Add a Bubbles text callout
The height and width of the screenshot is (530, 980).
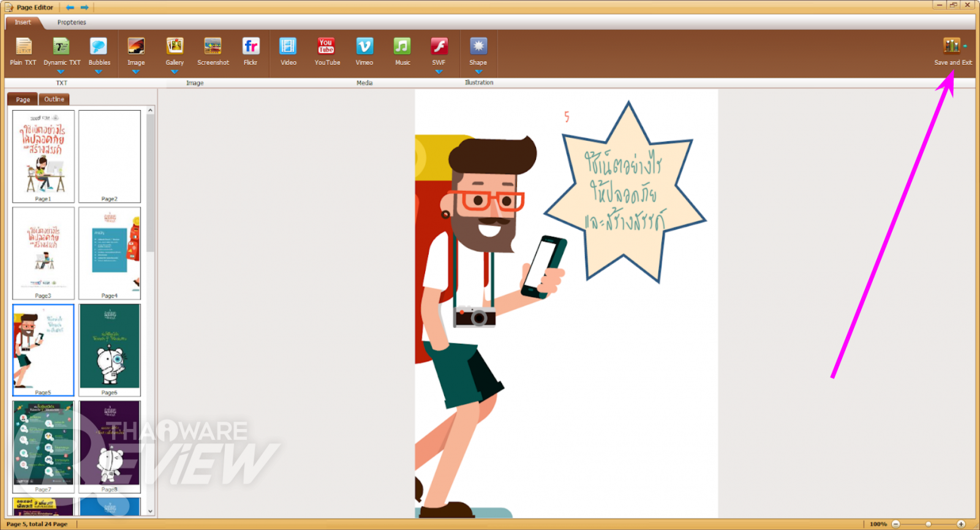pyautogui.click(x=99, y=51)
